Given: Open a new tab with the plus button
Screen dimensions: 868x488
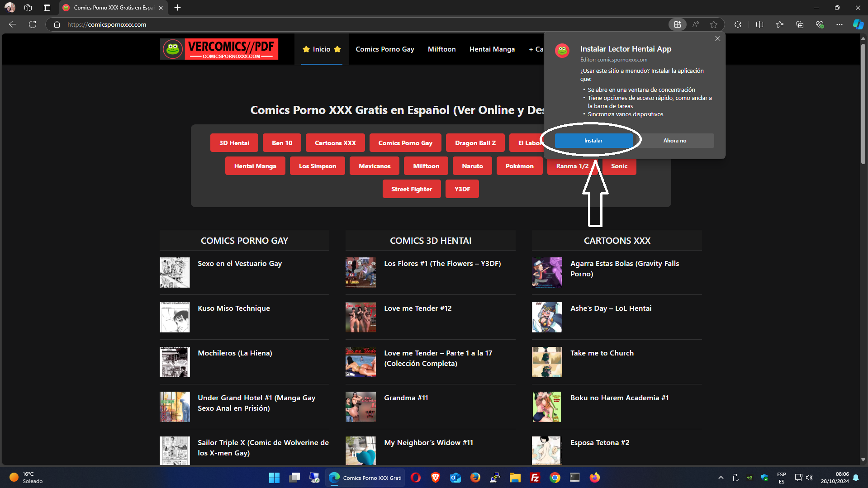Looking at the screenshot, I should click(177, 8).
